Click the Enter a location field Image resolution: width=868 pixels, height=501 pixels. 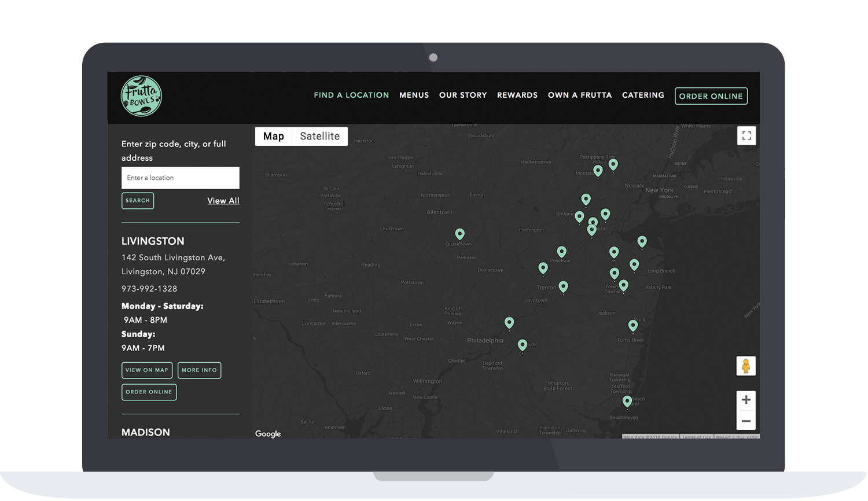tap(181, 178)
